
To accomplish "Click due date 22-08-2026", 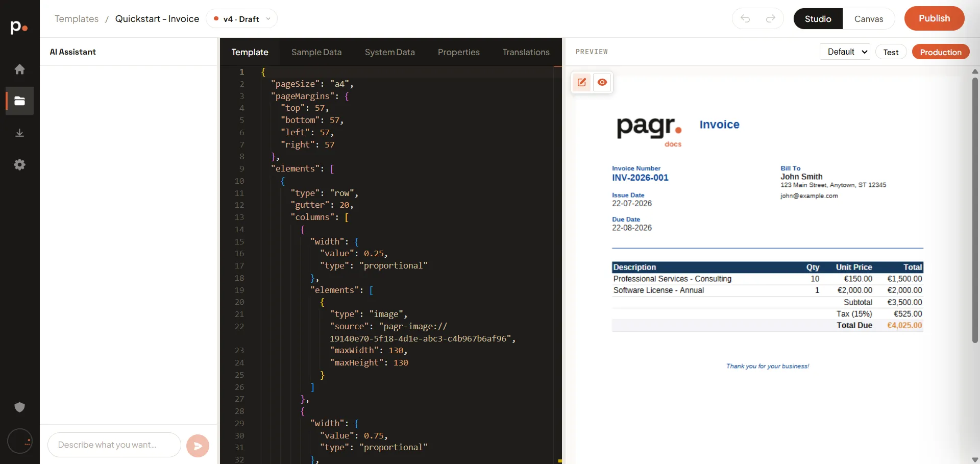I will pos(632,228).
